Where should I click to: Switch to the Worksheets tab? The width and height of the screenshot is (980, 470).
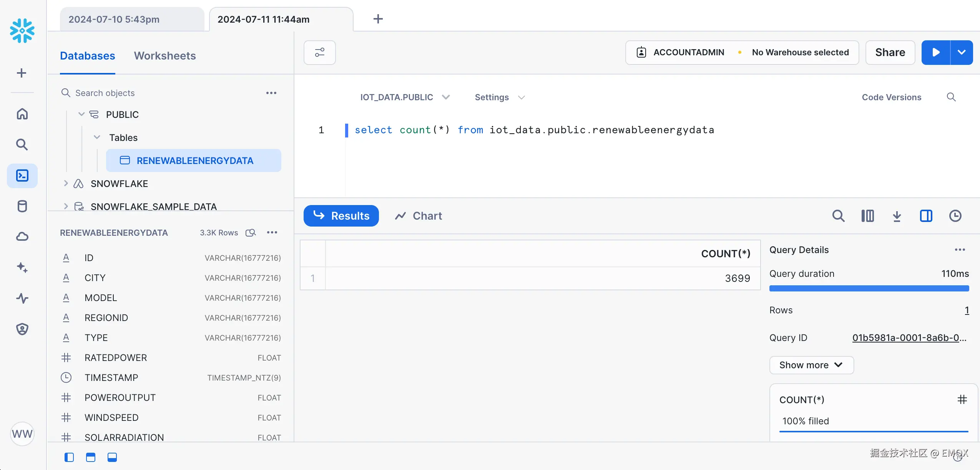point(164,56)
